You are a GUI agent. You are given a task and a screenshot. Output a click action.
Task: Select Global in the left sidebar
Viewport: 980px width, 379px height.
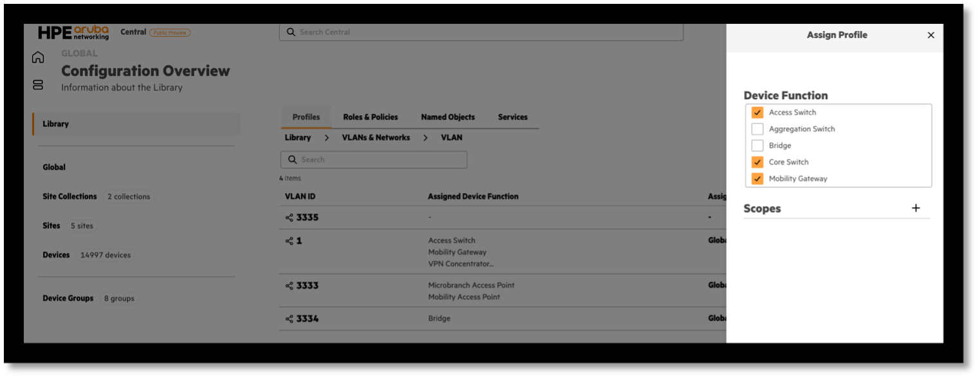tap(54, 167)
